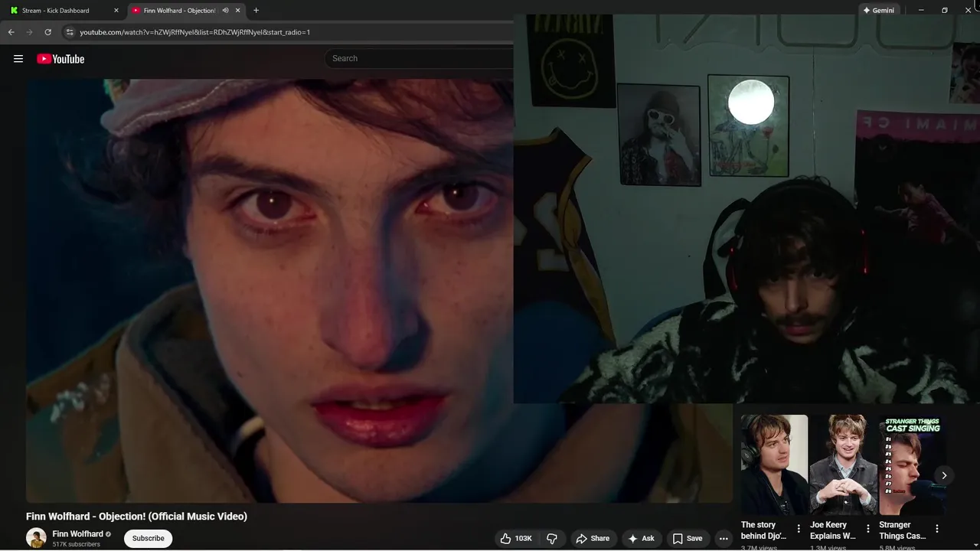980x551 pixels.
Task: Open 'Joe Keery Explains W...' thumbnail
Action: [x=844, y=465]
